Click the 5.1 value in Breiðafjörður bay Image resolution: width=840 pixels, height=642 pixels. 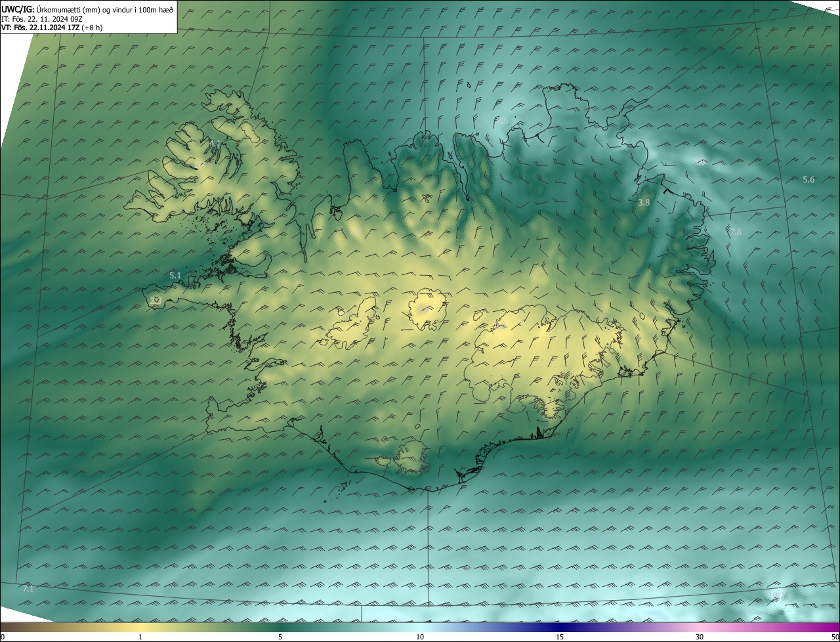tap(175, 276)
